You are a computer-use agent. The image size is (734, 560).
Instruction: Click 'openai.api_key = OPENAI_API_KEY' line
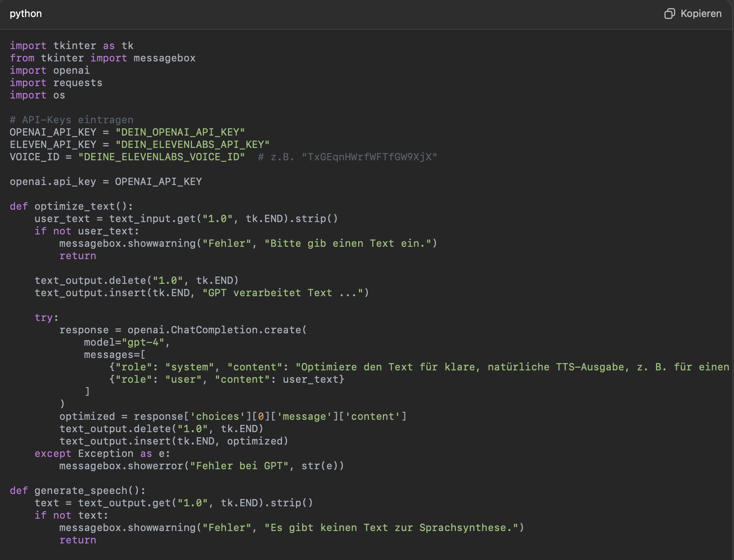[106, 182]
